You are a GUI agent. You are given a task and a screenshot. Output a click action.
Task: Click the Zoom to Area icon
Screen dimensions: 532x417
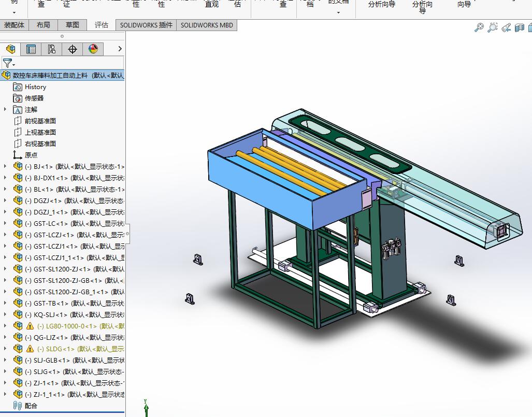492,27
